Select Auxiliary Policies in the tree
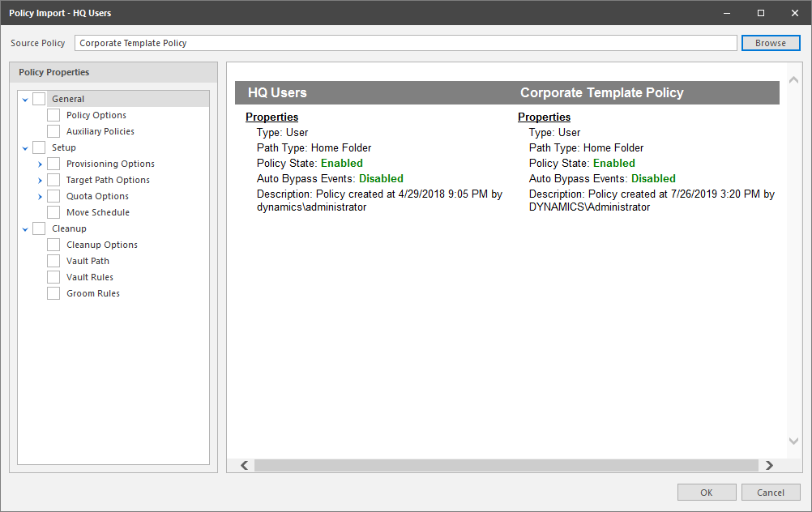This screenshot has height=512, width=812. pyautogui.click(x=100, y=131)
